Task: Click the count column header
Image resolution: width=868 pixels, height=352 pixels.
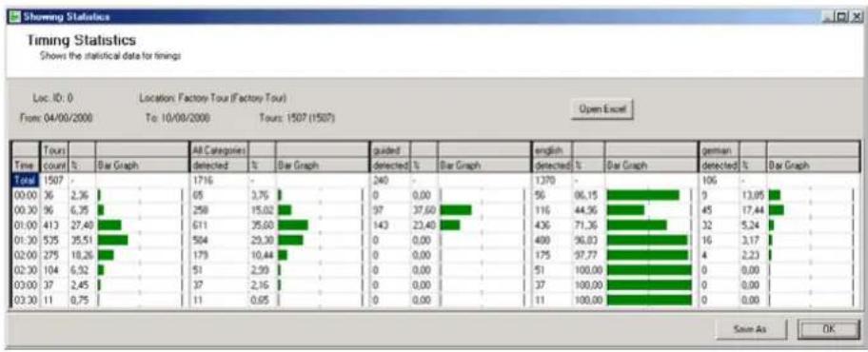Action: pyautogui.click(x=54, y=165)
